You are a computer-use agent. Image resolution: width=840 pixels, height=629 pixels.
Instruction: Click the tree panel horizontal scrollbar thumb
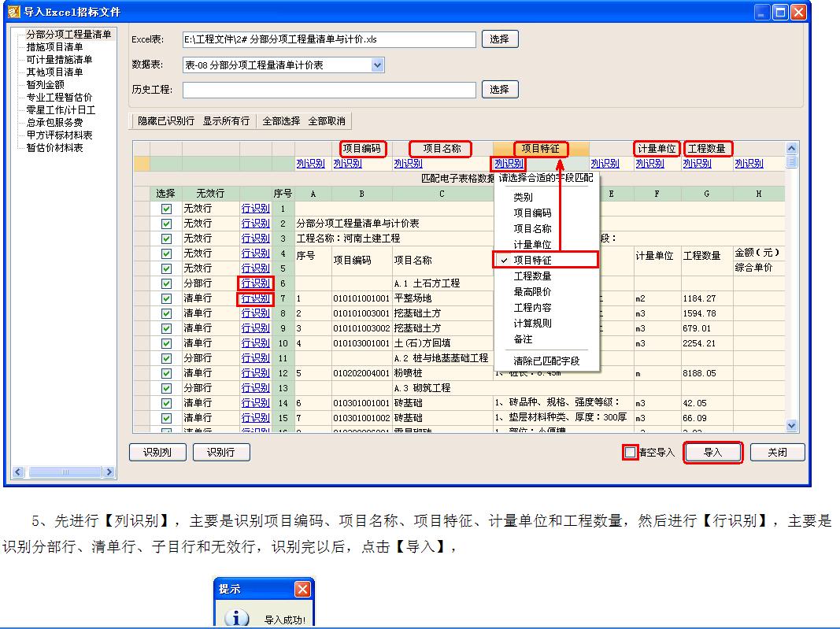65,472
